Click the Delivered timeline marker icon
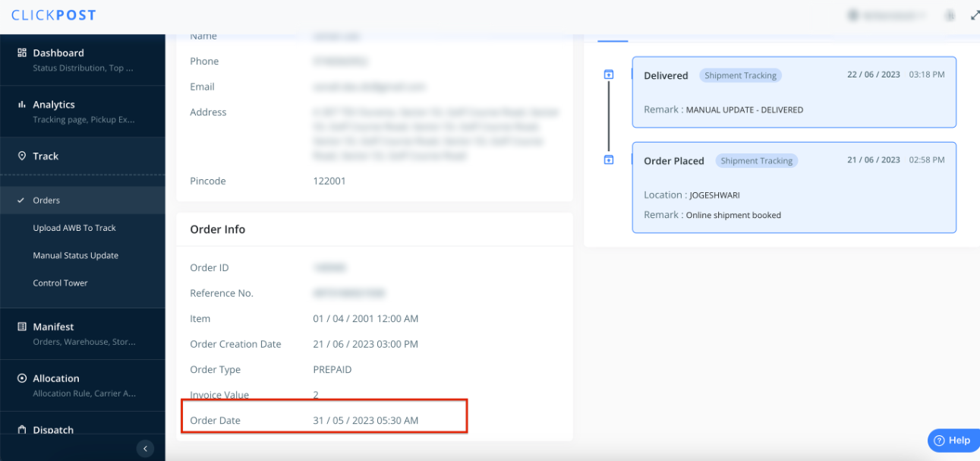 pyautogui.click(x=608, y=74)
